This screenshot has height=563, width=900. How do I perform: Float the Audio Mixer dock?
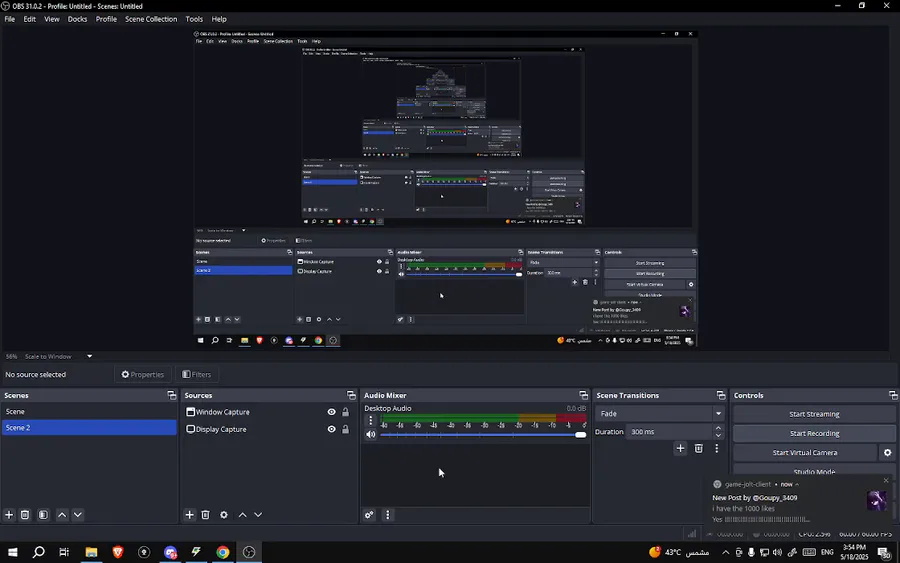coord(584,395)
